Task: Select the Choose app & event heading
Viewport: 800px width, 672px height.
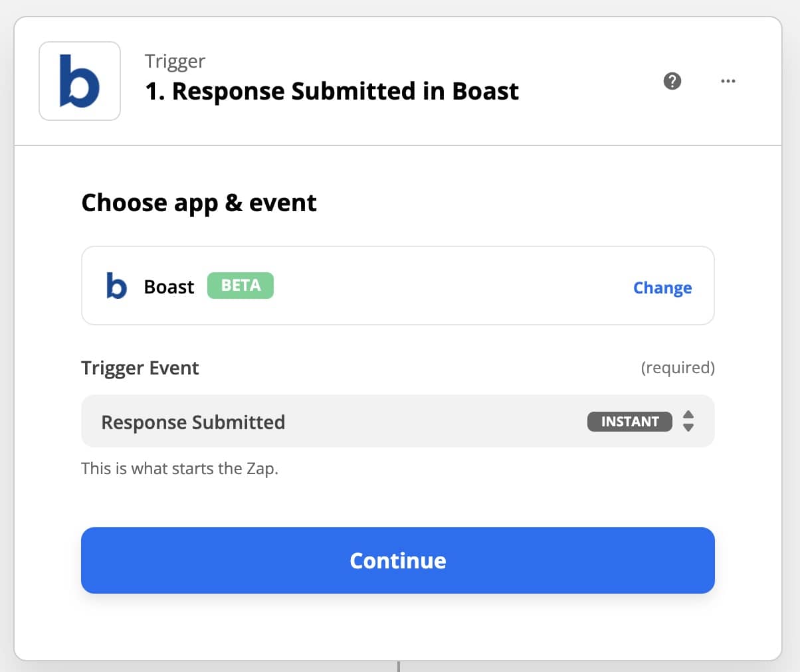Action: (199, 203)
